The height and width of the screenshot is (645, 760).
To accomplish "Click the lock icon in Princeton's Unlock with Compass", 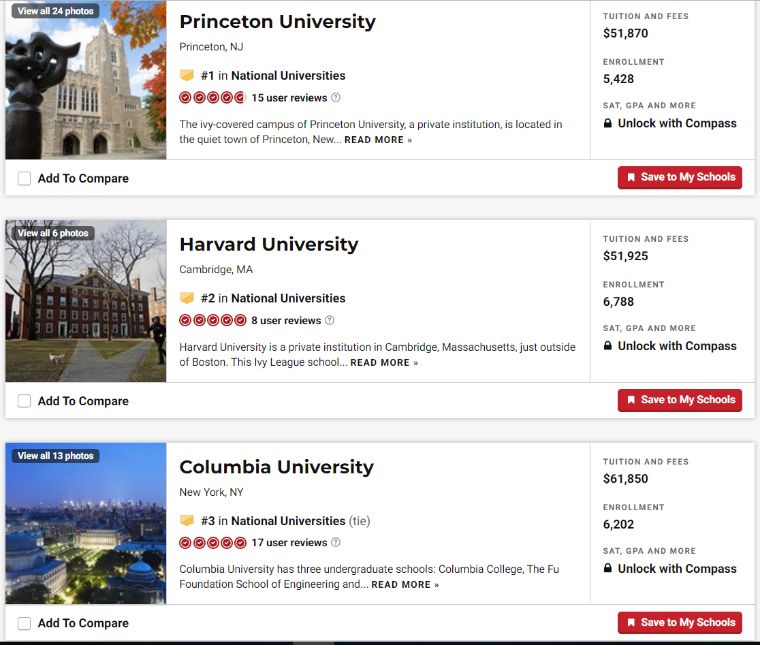I will (607, 123).
